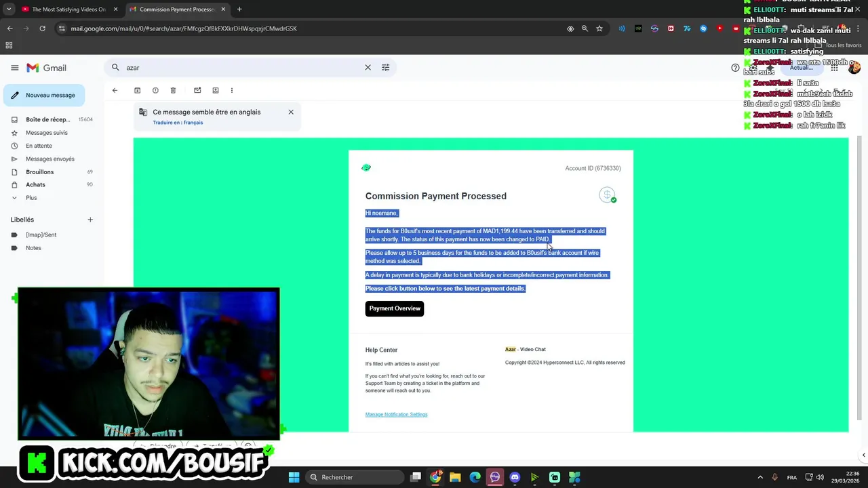Open the tab search dropdown in Chrome
868x488 pixels.
point(9,9)
